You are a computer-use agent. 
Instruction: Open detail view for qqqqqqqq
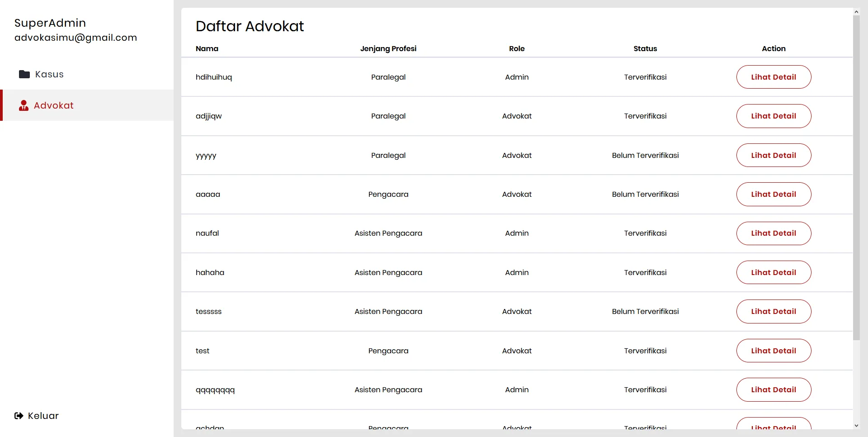[774, 389]
